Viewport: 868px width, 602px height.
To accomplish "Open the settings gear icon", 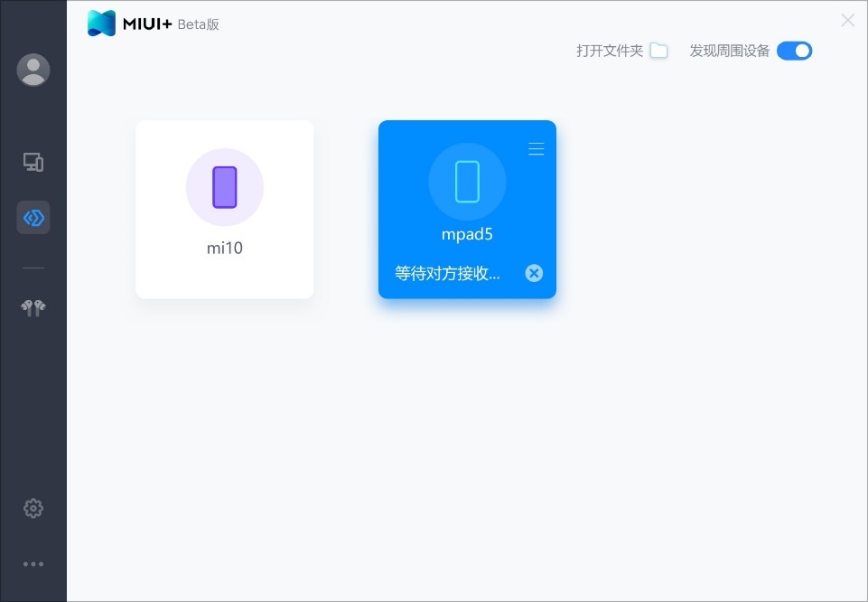I will click(33, 508).
